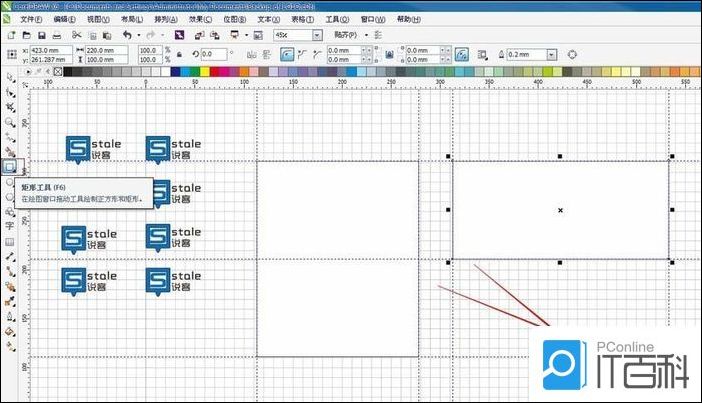Select the Table tool

coord(10,242)
